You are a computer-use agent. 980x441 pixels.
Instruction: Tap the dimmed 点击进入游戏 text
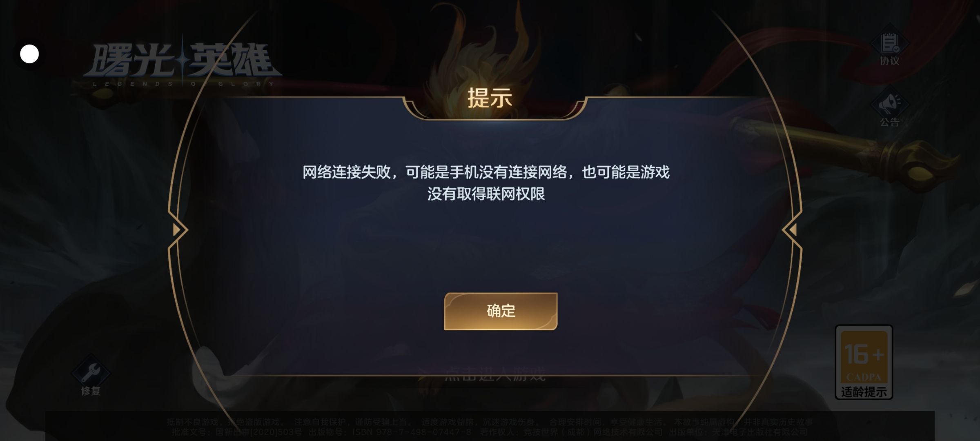coord(495,374)
